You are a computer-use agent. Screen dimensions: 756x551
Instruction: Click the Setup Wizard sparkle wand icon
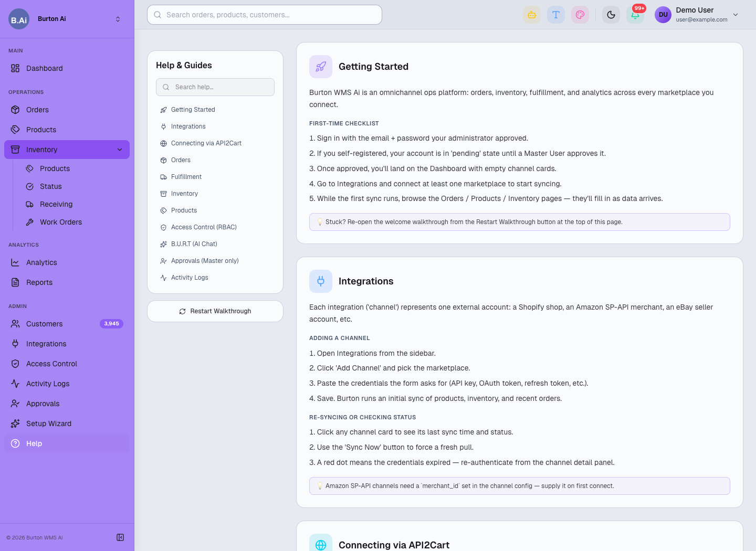[x=15, y=423]
